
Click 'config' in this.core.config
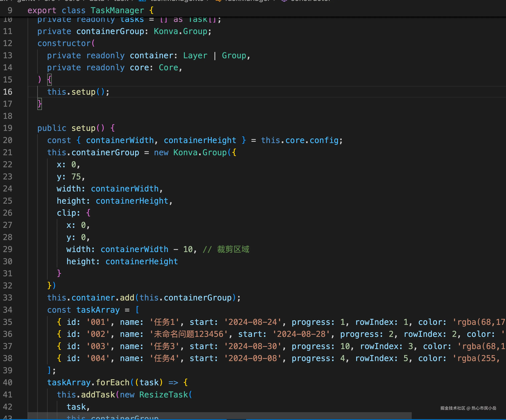point(324,140)
